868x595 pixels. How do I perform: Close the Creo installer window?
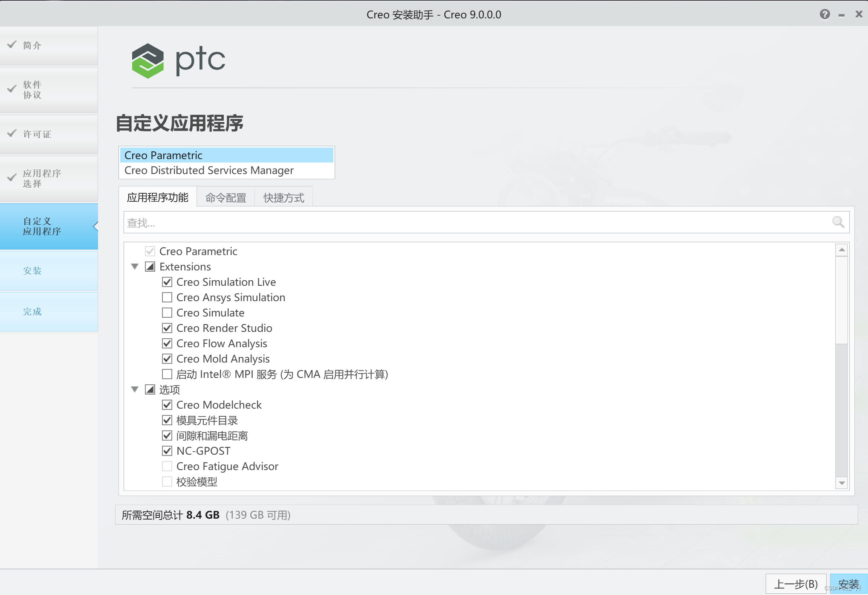(859, 15)
